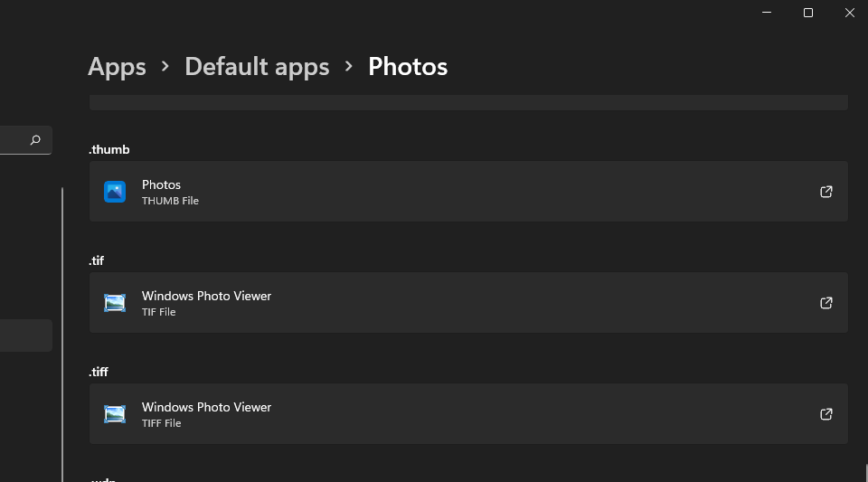868x482 pixels.
Task: Close the Settings window
Action: coord(850,13)
